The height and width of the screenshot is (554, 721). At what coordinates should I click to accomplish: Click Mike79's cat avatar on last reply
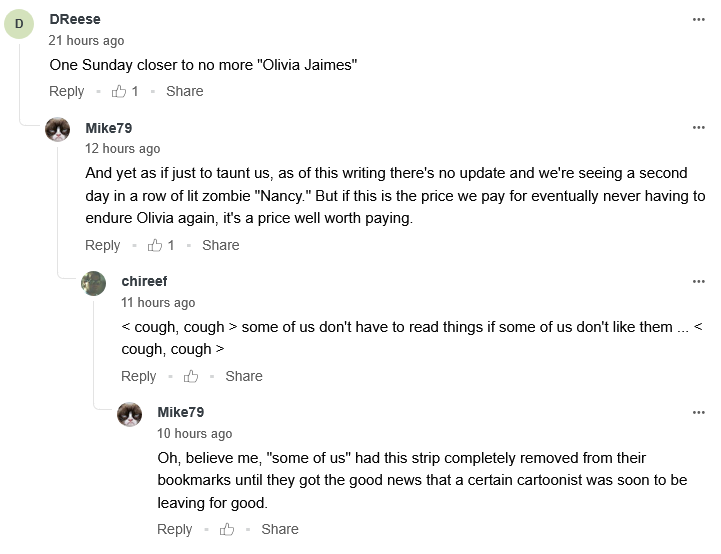click(x=130, y=414)
